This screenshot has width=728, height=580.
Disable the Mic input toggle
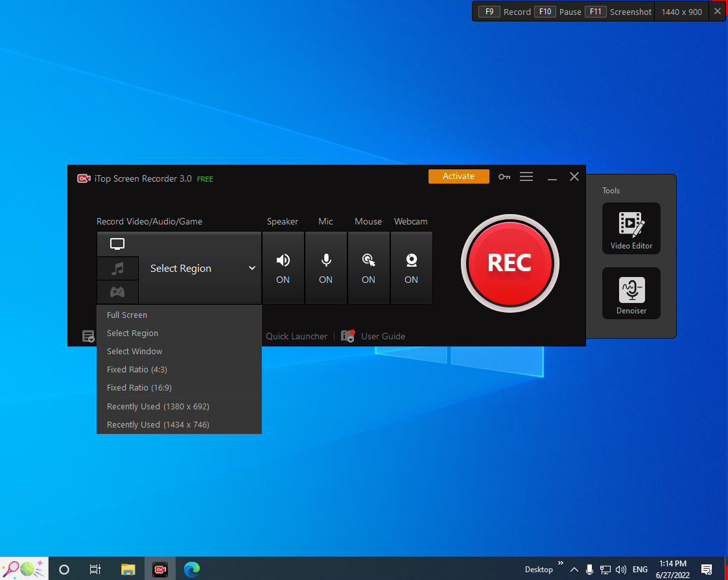(x=325, y=268)
